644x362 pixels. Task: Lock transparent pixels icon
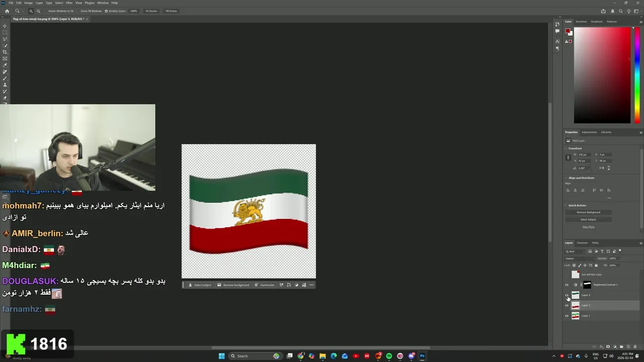point(574,265)
